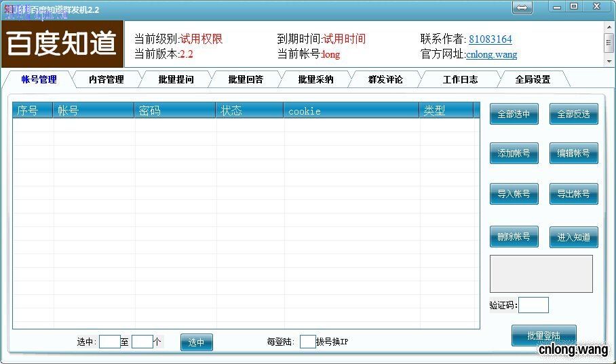View the 工作日志 tab
This screenshot has width=616, height=364.
(x=460, y=80)
